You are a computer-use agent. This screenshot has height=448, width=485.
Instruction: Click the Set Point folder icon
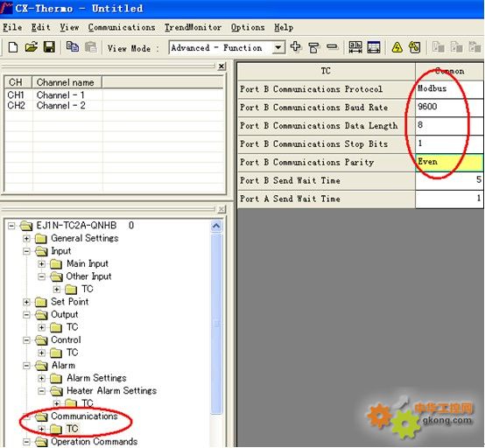coord(41,302)
